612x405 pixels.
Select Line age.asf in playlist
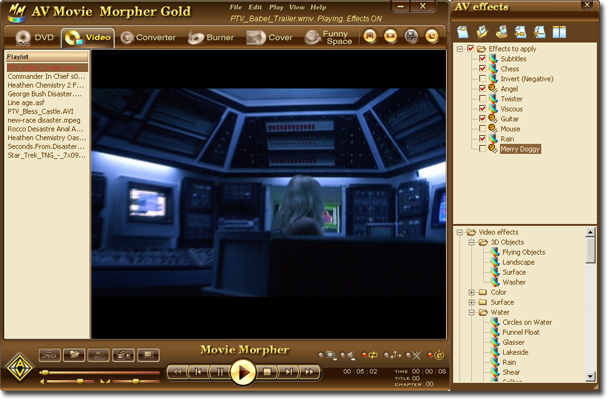point(26,103)
